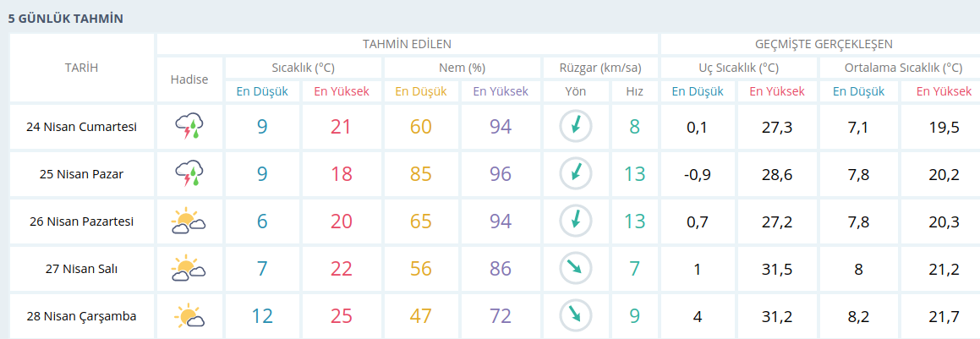
Task: Click partly cloudy icon for 28 Nisan Çarşamba
Action: coord(189,317)
